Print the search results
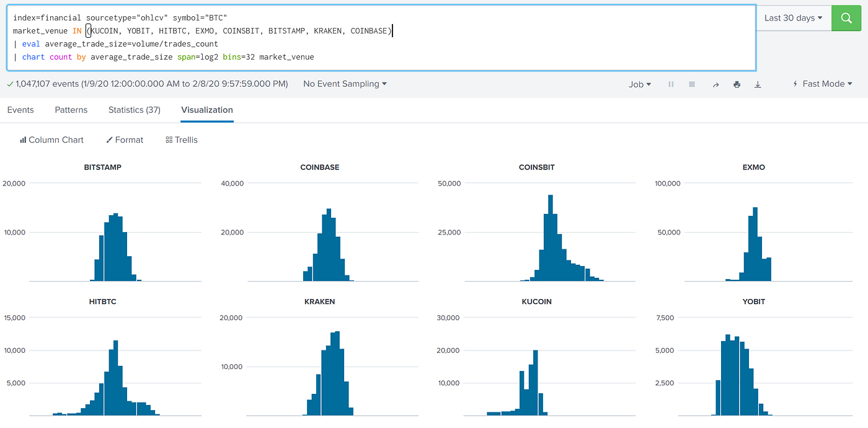868x428 pixels. [737, 84]
